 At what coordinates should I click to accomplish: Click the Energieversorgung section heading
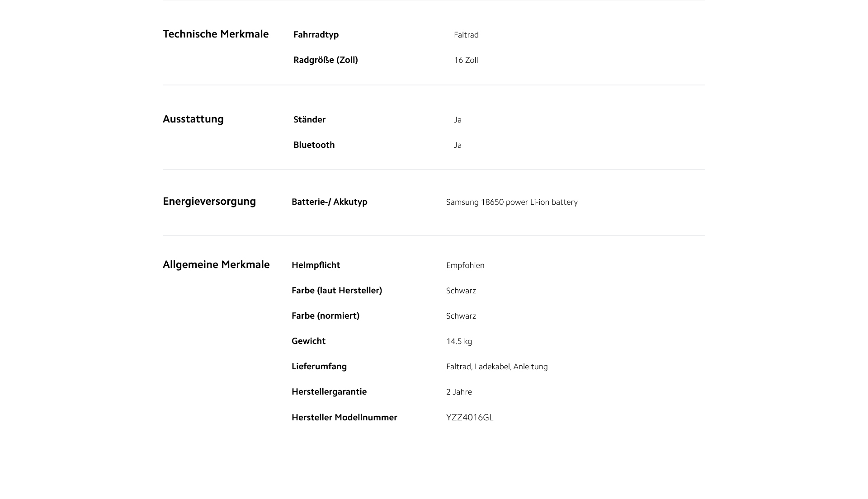(209, 202)
